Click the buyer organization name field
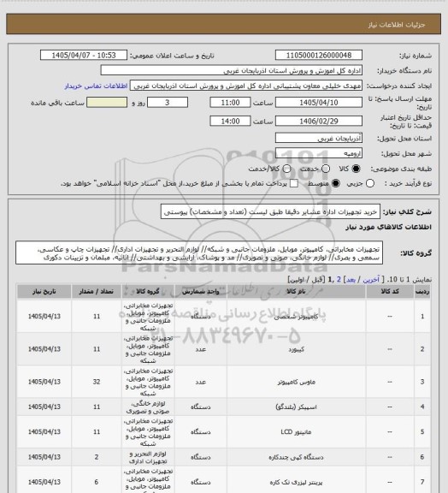 pos(231,70)
